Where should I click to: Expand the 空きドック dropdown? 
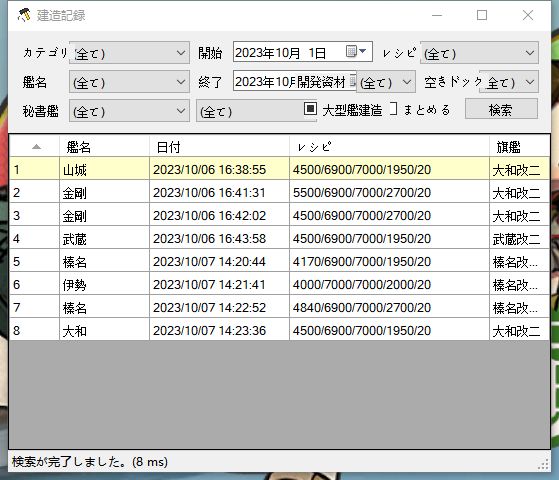509,82
